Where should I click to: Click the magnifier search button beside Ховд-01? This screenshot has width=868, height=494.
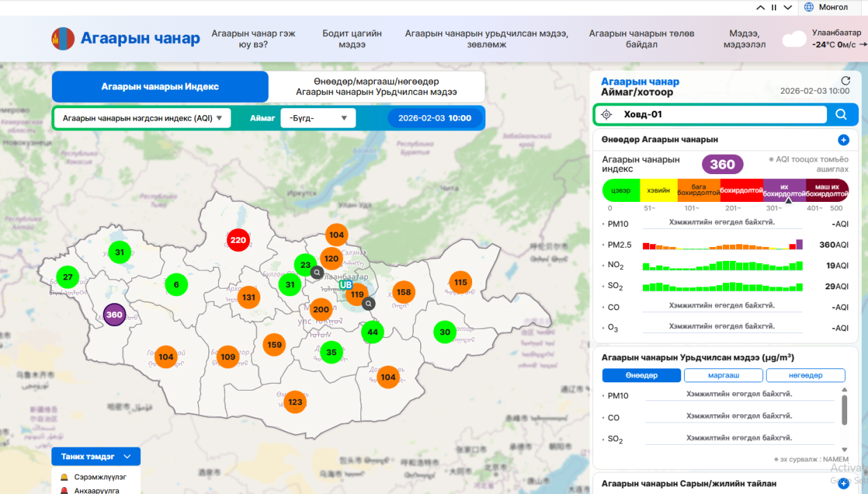841,114
